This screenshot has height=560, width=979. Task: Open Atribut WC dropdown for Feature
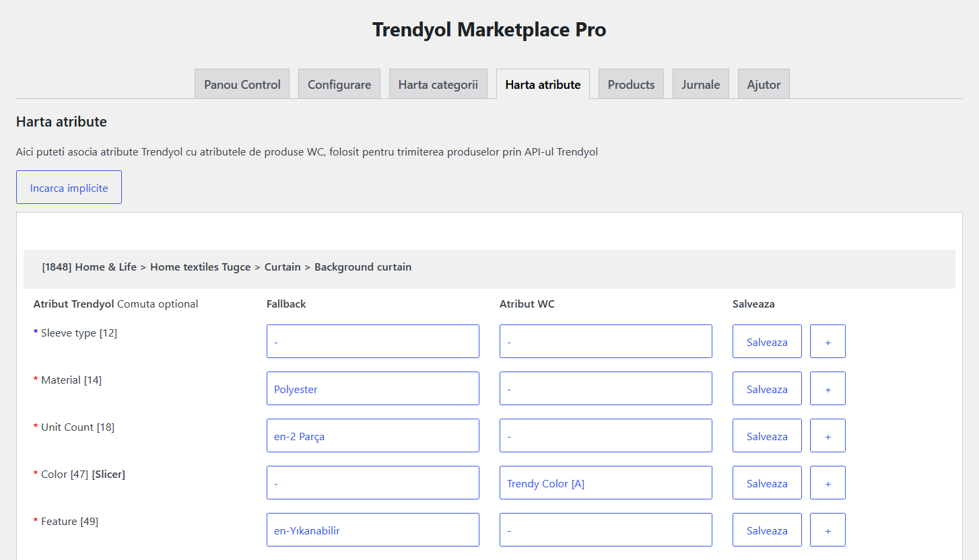coord(606,530)
